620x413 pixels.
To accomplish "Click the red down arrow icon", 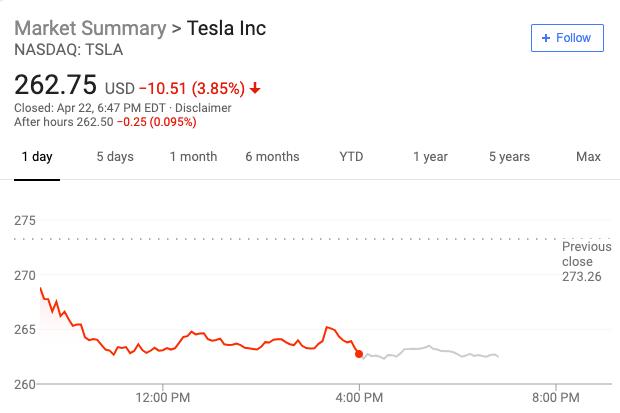I will [255, 88].
